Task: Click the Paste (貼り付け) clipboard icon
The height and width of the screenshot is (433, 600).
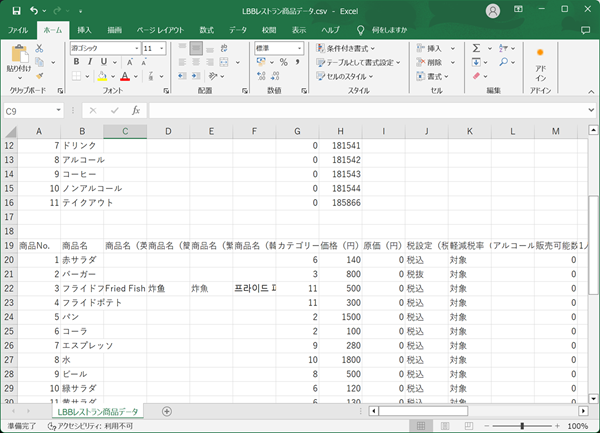Action: point(18,55)
